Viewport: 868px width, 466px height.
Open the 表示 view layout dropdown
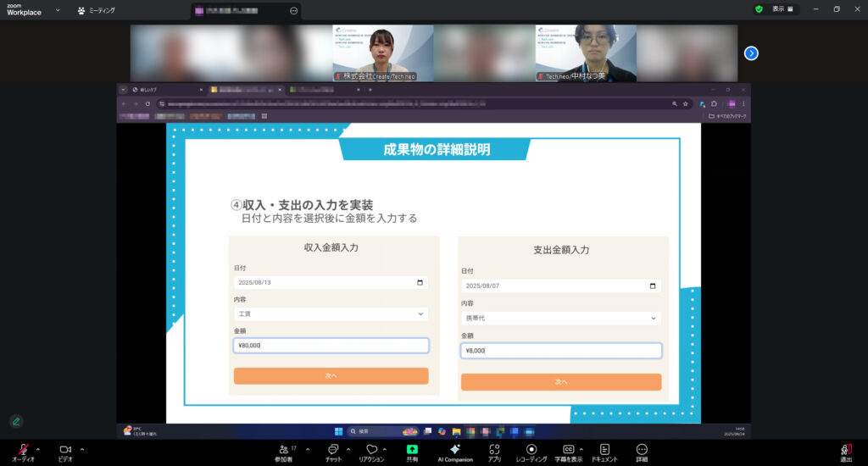coord(784,9)
